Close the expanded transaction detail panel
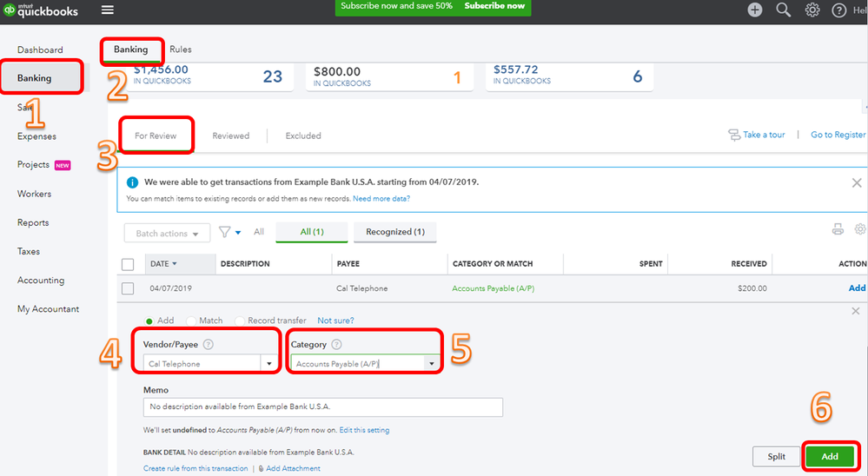868x476 pixels. pos(855,311)
